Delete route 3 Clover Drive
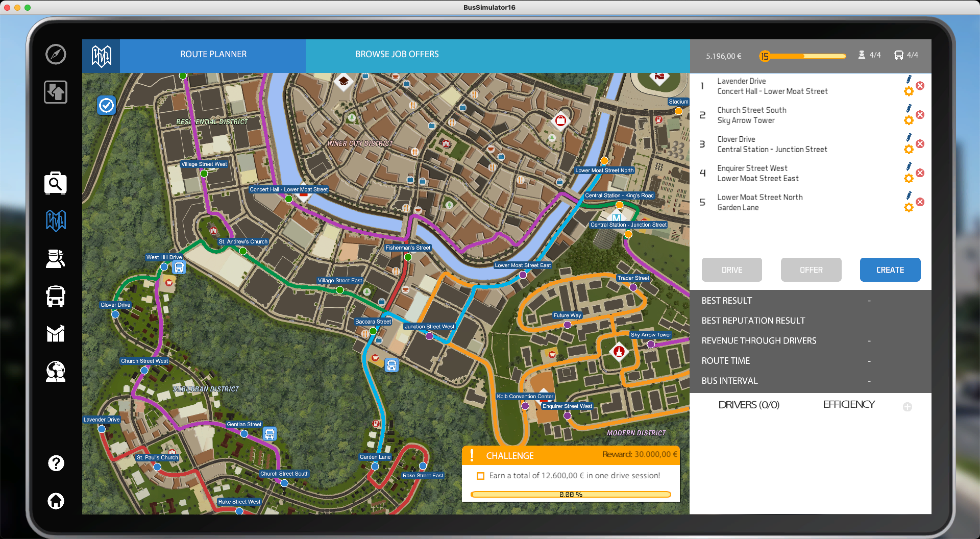This screenshot has height=539, width=980. tap(920, 144)
